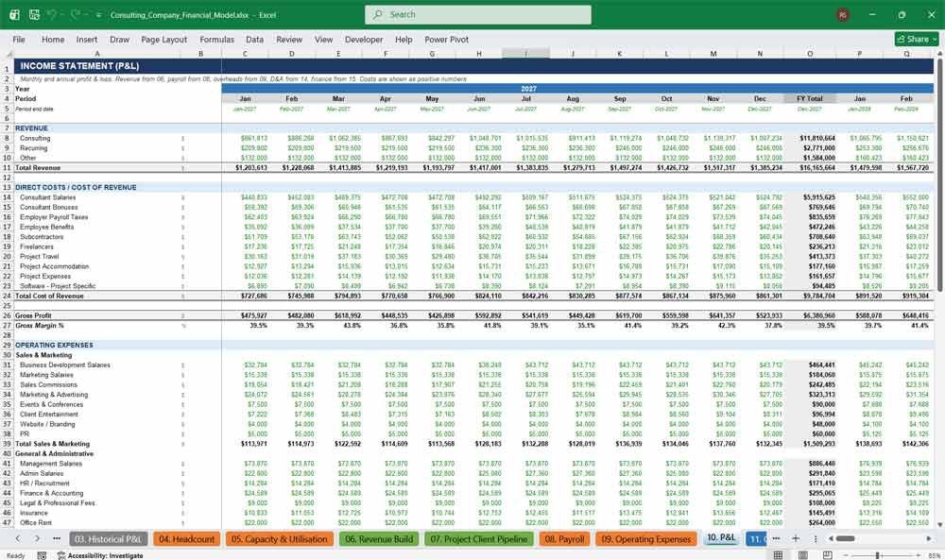Click previous sheet navigation arrow
Viewport: 945px width, 560px height.
[17, 538]
